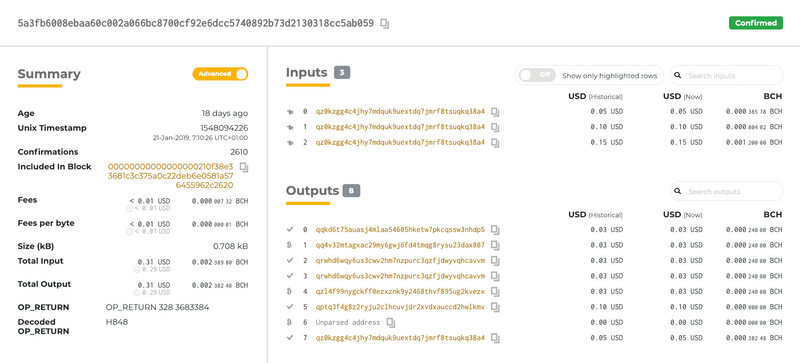Copy the qptq3f4g8z2ryju2clhcuvjdr2 output address

click(x=495, y=307)
